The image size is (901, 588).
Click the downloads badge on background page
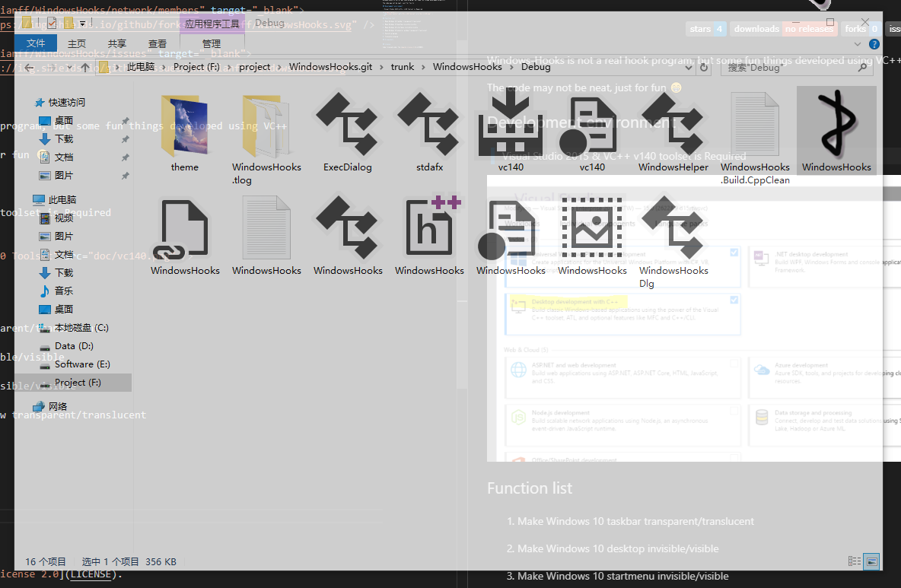784,29
